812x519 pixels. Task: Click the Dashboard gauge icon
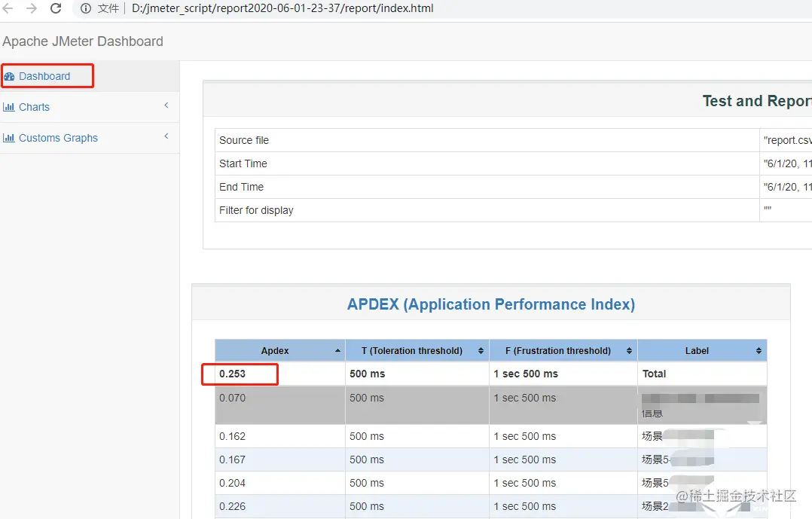pos(9,77)
